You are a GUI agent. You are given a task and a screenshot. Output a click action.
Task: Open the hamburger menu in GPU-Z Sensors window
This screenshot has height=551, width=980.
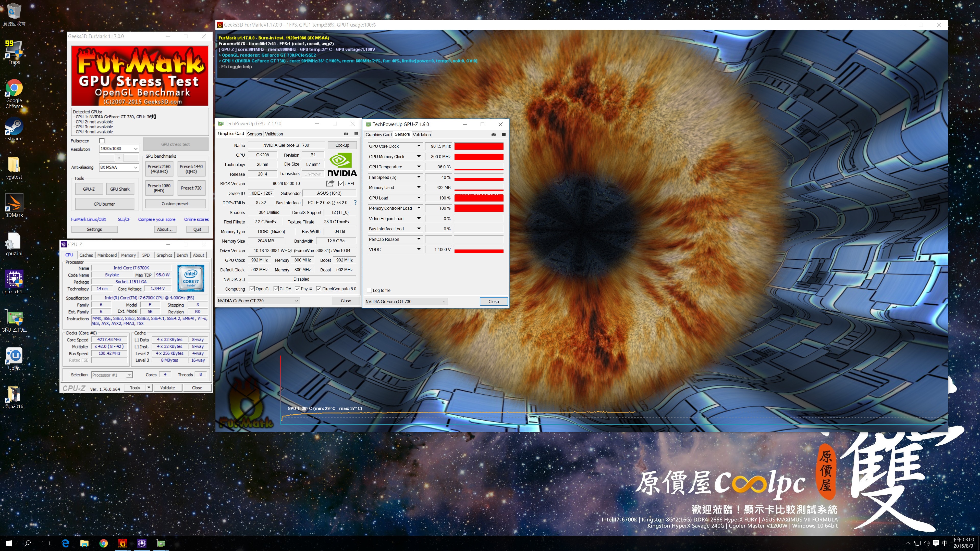(504, 135)
